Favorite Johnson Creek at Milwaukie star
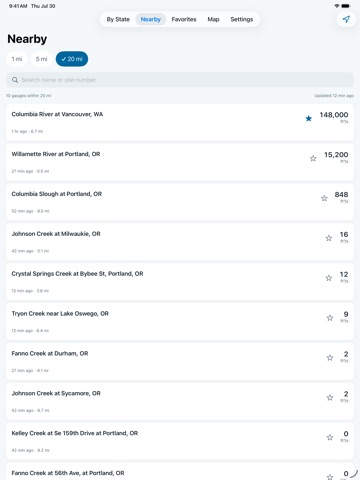 tap(329, 238)
